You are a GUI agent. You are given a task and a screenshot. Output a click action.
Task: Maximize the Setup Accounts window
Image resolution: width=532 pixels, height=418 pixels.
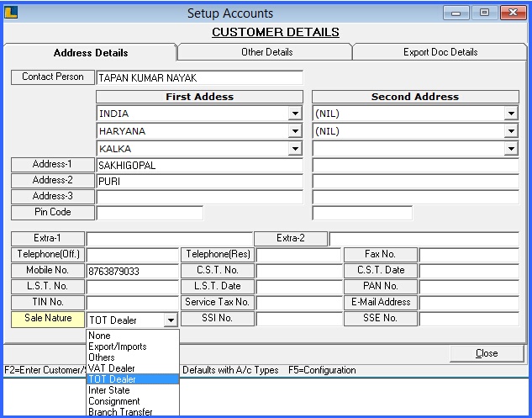tap(484, 13)
